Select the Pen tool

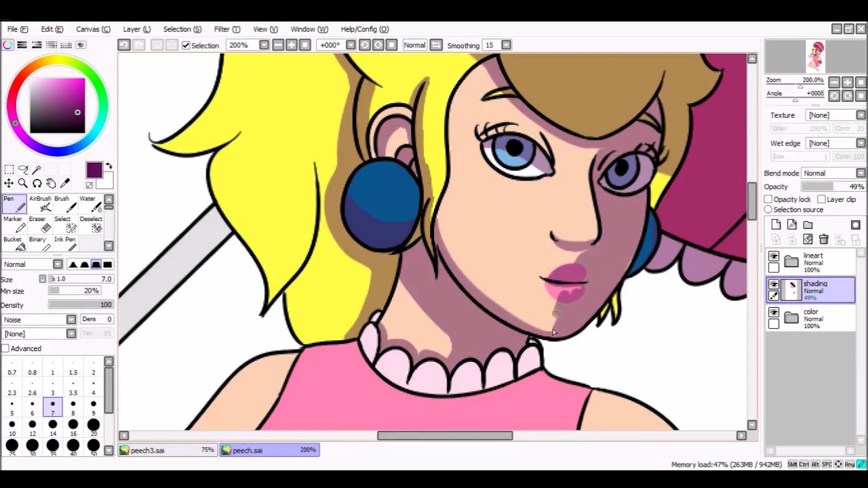pos(14,204)
